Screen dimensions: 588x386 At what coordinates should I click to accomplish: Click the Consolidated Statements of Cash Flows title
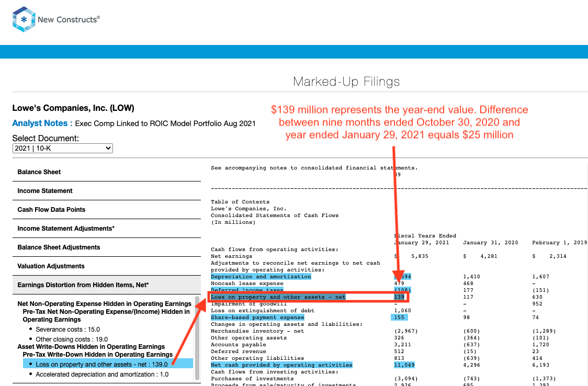click(x=275, y=215)
